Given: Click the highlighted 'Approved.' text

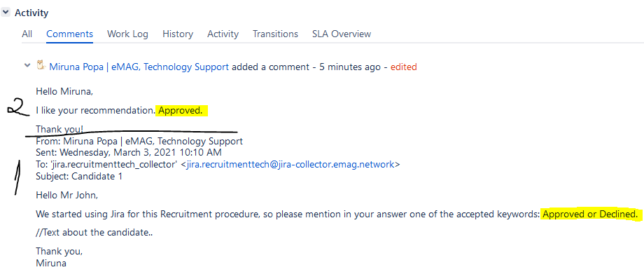Looking at the screenshot, I should [181, 111].
